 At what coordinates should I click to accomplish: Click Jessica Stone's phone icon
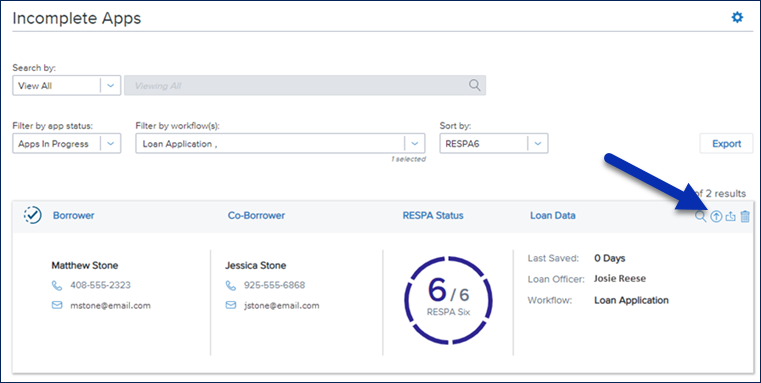click(231, 285)
